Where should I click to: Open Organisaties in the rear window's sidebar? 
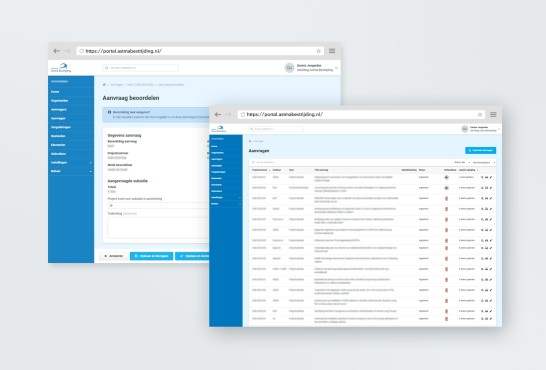[60, 101]
